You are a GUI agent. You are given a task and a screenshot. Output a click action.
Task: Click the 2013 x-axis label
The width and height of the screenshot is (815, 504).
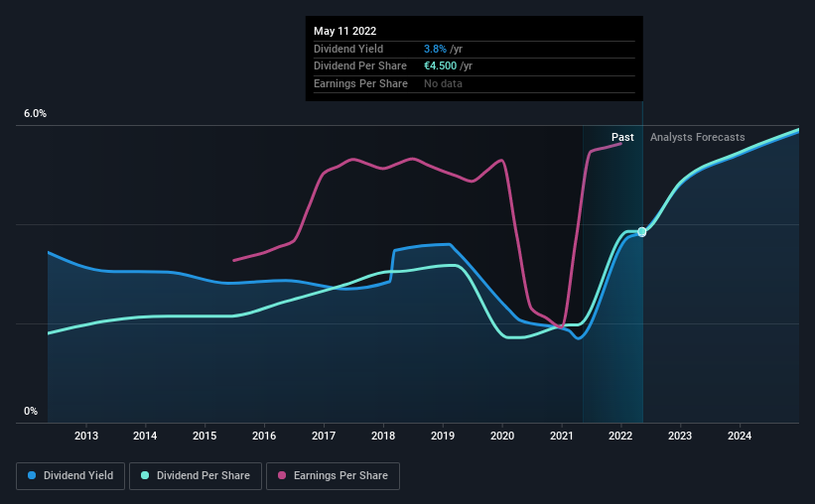(85, 436)
